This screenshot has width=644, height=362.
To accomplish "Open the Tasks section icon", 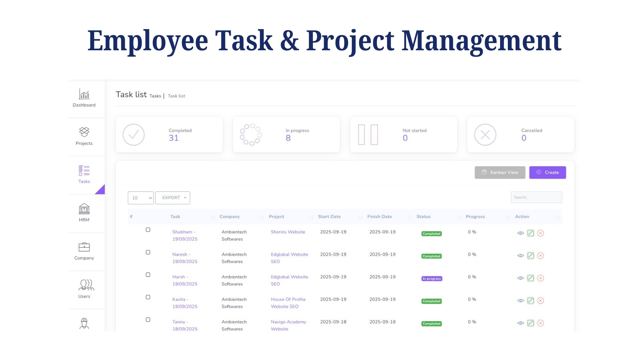I will click(x=84, y=171).
